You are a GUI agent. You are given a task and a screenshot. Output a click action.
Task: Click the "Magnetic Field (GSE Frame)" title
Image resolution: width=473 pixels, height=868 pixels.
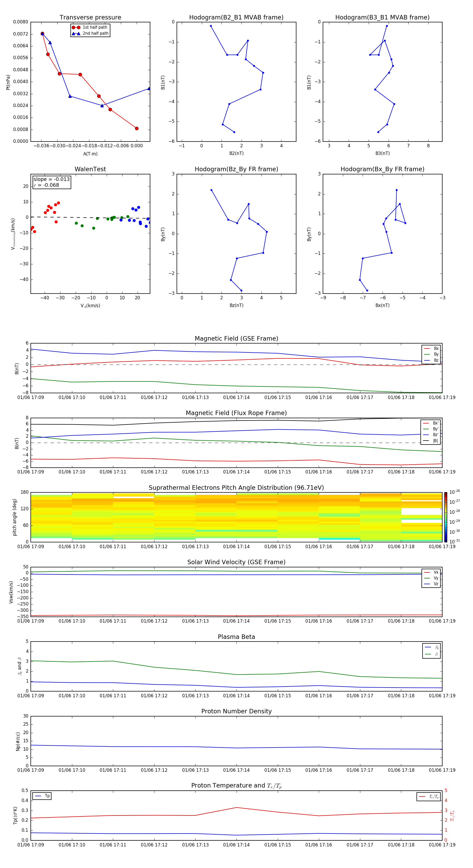coord(236,339)
